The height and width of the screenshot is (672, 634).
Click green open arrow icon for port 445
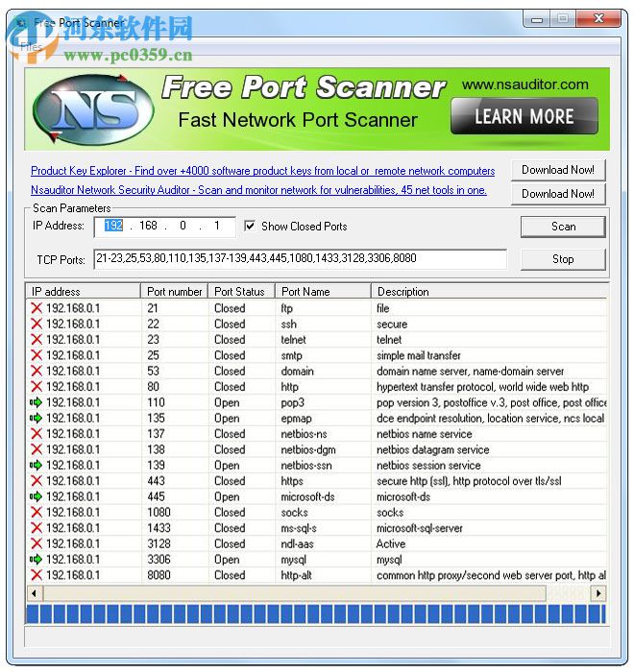(x=37, y=496)
